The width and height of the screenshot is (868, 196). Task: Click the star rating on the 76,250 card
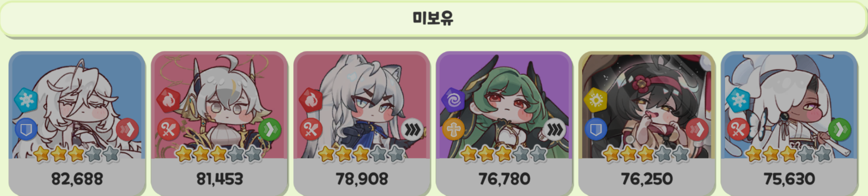(646, 154)
